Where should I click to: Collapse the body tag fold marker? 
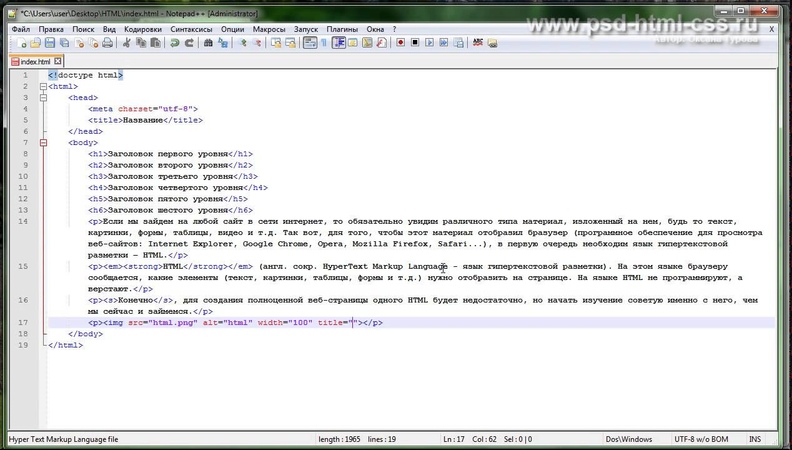pos(42,143)
